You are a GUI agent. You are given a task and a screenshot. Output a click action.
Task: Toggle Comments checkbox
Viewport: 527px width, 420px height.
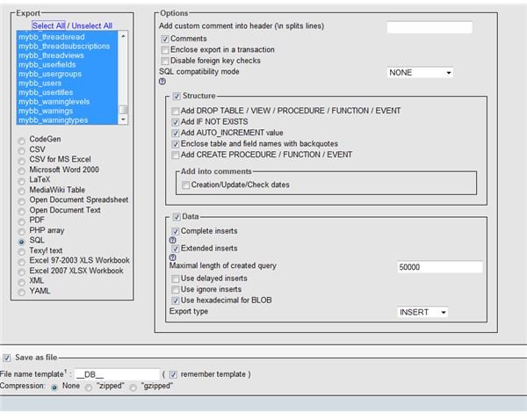pyautogui.click(x=165, y=40)
